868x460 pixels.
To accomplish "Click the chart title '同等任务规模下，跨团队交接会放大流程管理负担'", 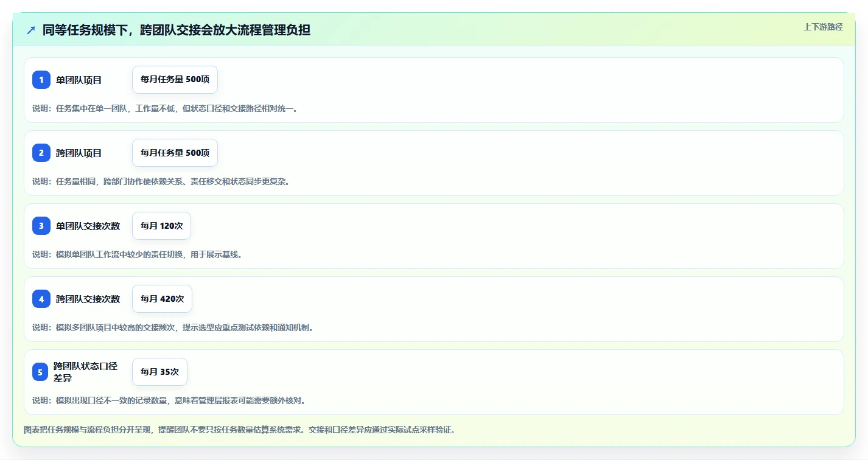I will coord(177,30).
